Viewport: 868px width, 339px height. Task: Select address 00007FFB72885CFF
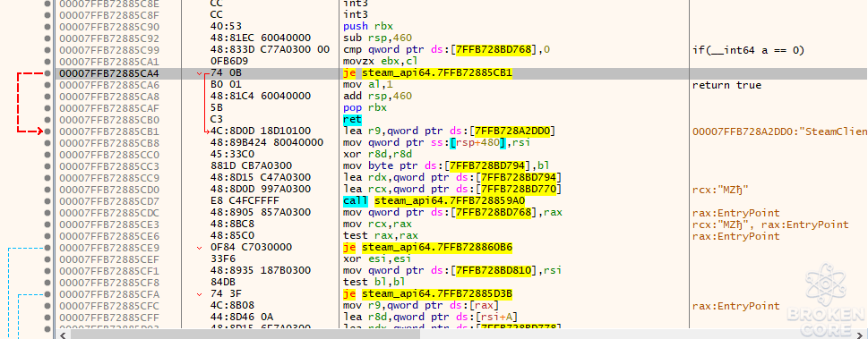[109, 317]
